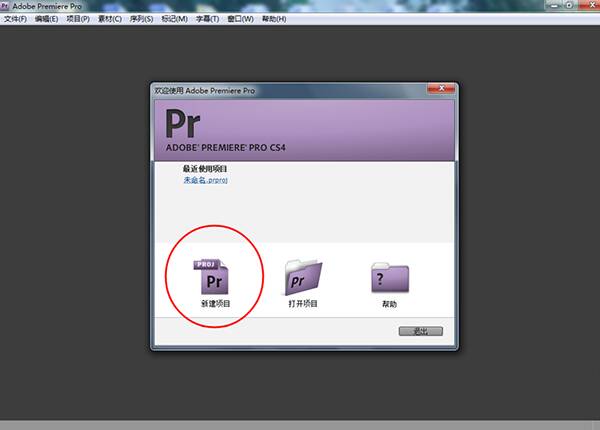Click the Open Project (打开项目) folder icon
This screenshot has width=600, height=430.
pos(303,277)
